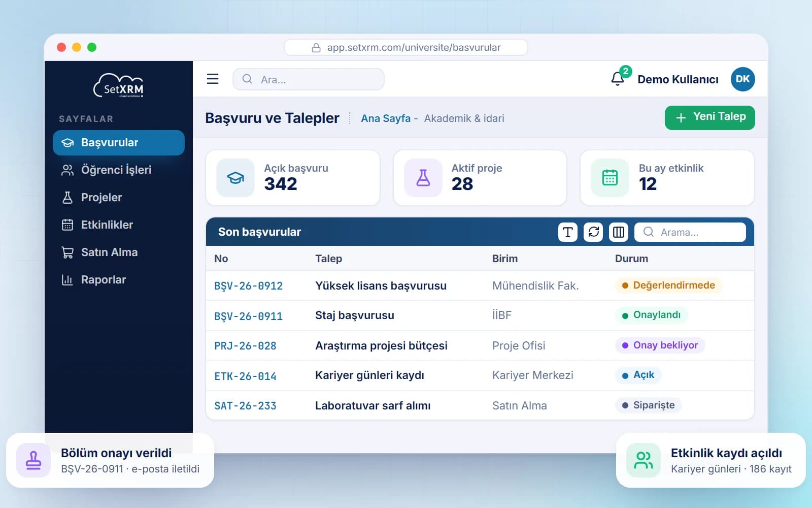The width and height of the screenshot is (812, 508).
Task: Click the address bar lock icon
Action: point(316,47)
